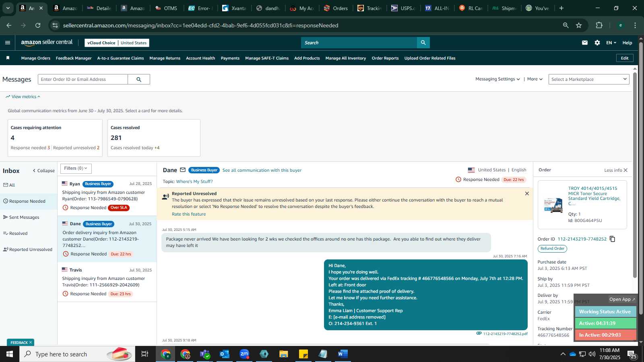Click the Edit button in navigation bar
This screenshot has height=362, width=644.
coord(625,58)
